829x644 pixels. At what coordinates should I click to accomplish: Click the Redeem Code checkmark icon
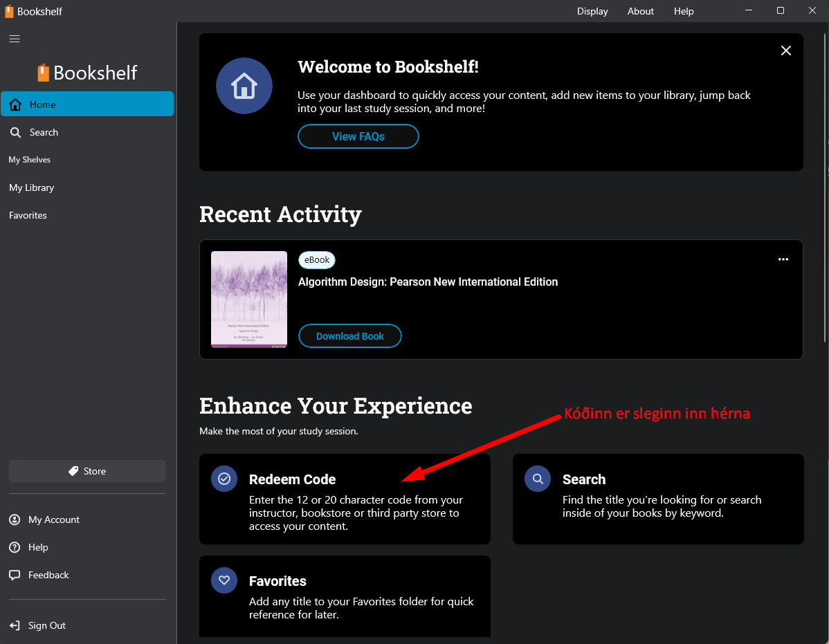click(x=224, y=479)
